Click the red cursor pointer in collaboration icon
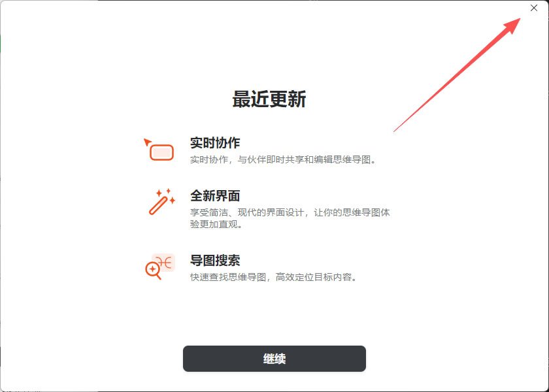 pos(148,142)
